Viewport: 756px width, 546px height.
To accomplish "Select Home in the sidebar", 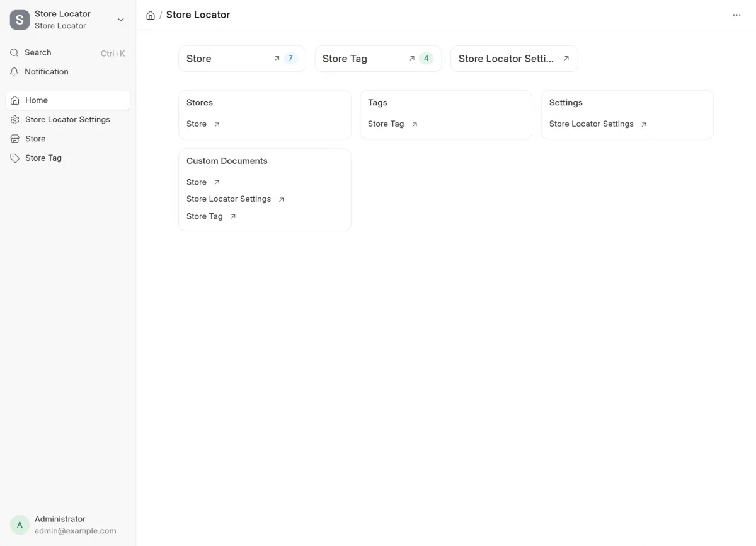I will [67, 100].
